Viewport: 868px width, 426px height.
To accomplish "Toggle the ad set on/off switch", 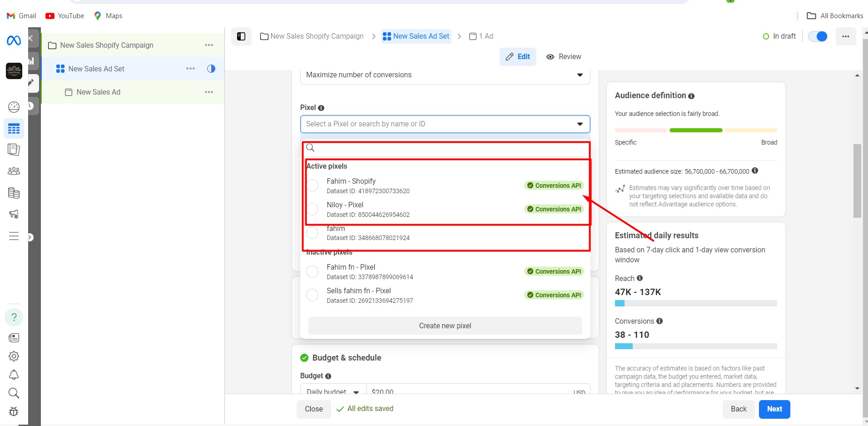I will point(818,36).
